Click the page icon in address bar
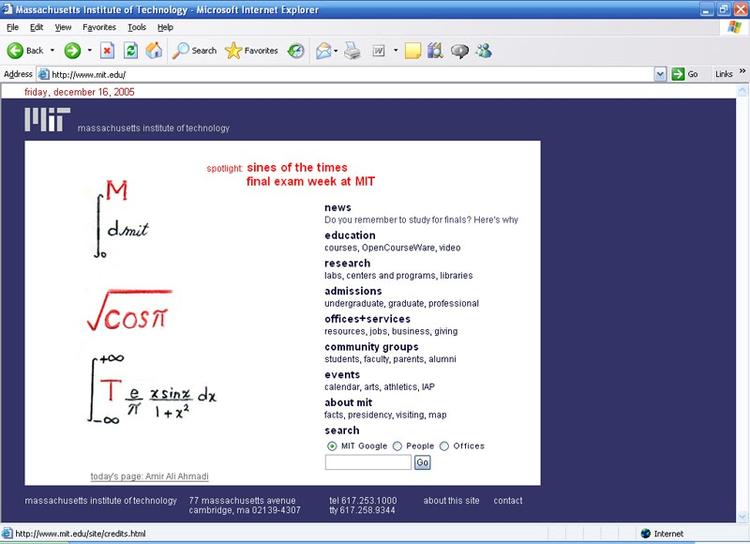Image resolution: width=750 pixels, height=544 pixels. (x=43, y=74)
